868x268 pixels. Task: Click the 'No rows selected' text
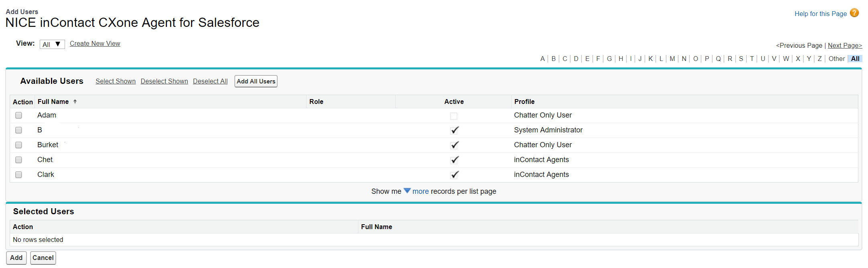[x=38, y=240]
